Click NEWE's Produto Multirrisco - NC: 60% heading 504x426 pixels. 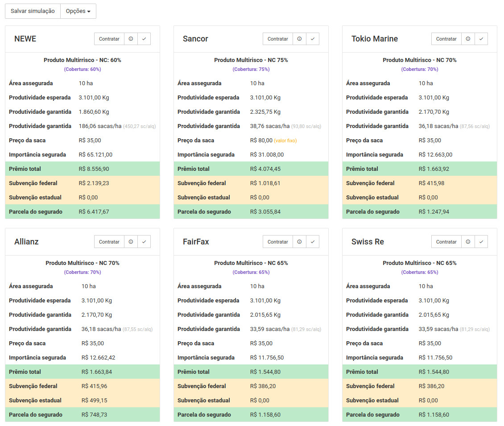click(83, 60)
